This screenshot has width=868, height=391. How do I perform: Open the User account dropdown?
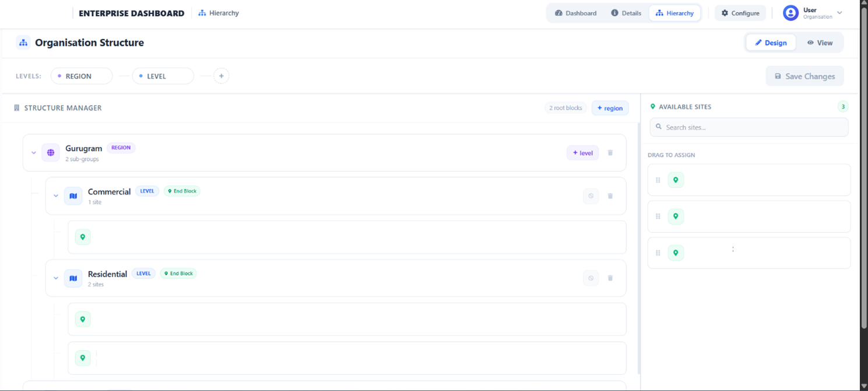[x=839, y=13]
